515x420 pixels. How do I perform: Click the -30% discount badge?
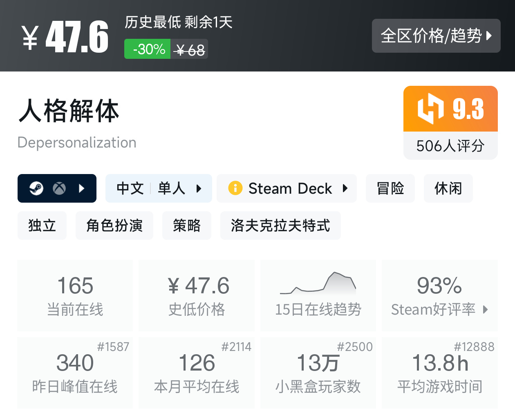coord(148,49)
